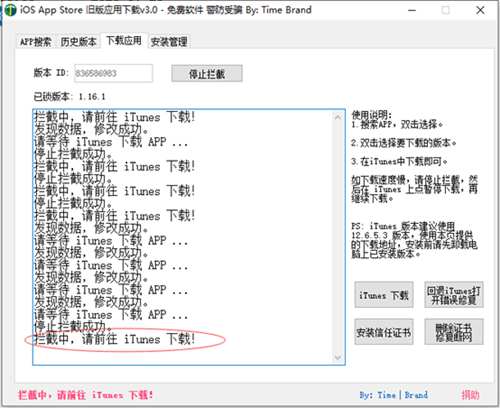Open the 捐助 link at bottom right
The width and height of the screenshot is (500, 408).
click(x=471, y=395)
